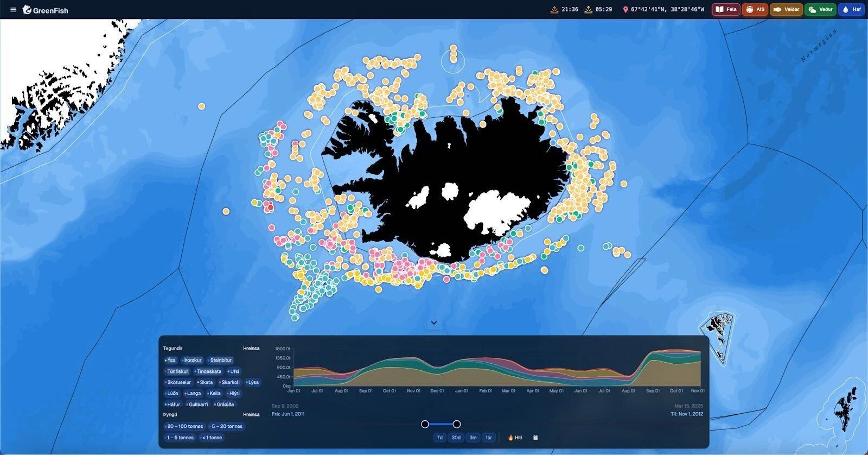Open the calendar date picker icon
868x455 pixels.
(535, 438)
